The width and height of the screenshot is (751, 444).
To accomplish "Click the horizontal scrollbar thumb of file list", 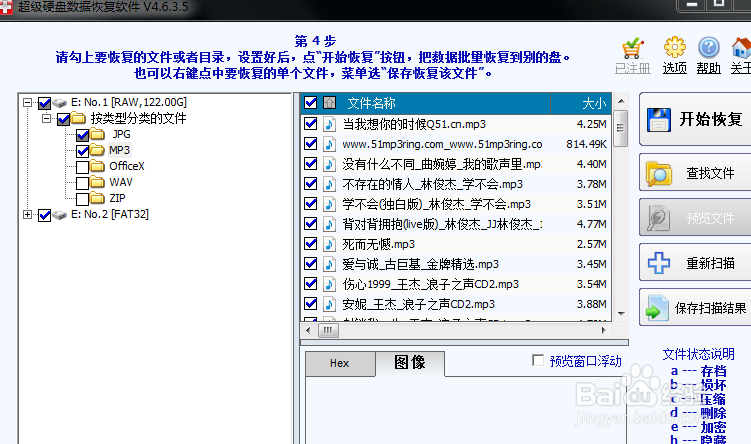I will tap(328, 330).
